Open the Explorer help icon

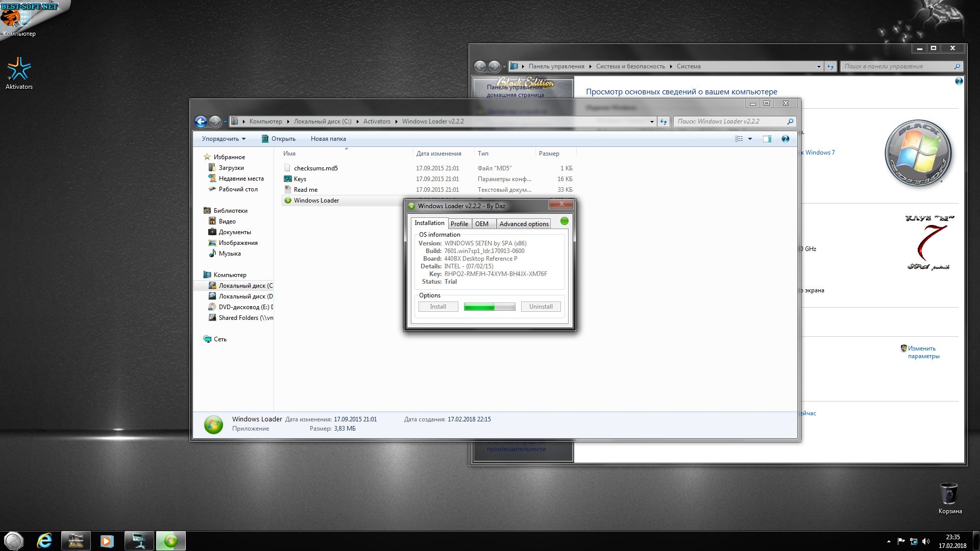click(785, 139)
